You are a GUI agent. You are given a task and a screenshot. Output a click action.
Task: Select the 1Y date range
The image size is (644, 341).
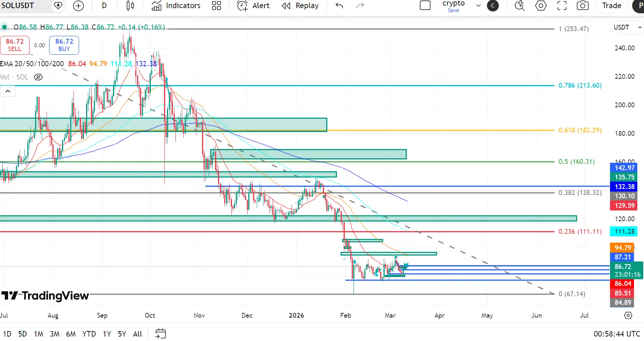click(107, 334)
